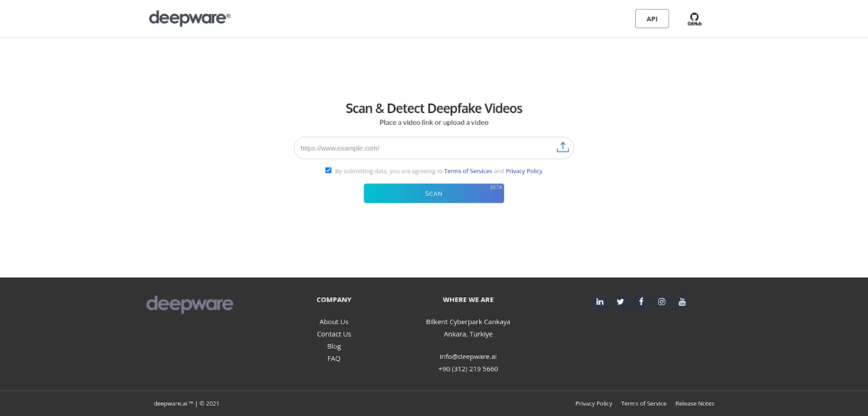Screen dimensions: 868x416
Task: Open the Release Notes link
Action: [x=694, y=404]
